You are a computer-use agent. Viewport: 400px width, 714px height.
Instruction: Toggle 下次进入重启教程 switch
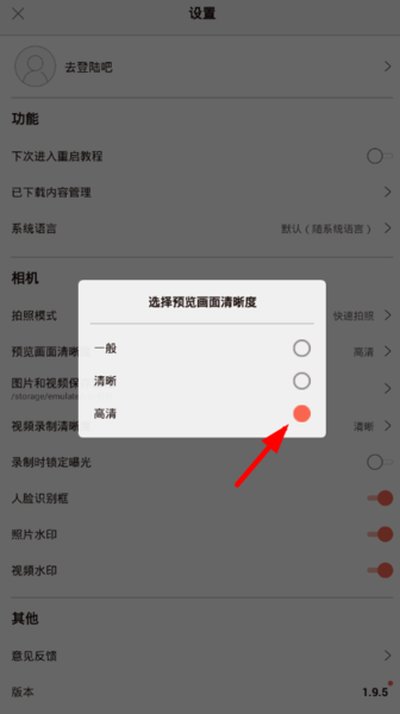click(x=379, y=157)
